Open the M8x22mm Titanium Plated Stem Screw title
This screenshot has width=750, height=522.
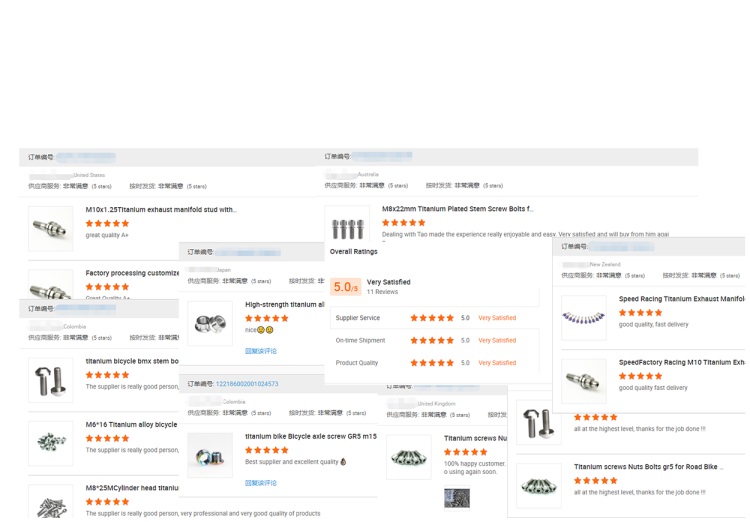pyautogui.click(x=457, y=210)
